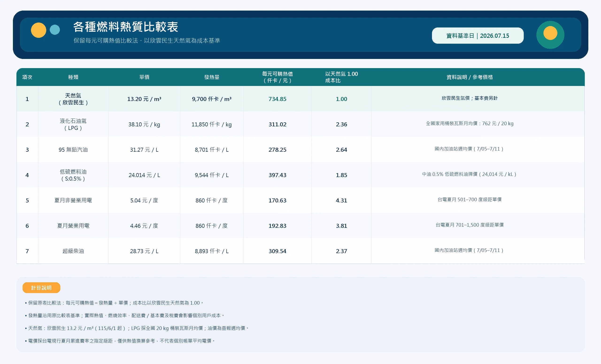
Task: Click the 734.85 heat value cell
Action: 277,99
